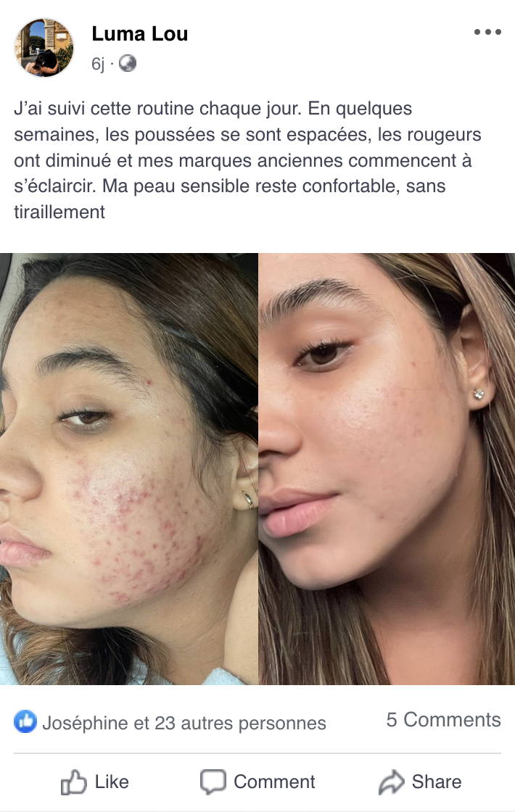Viewport: 515px width, 812px height.
Task: Open Luma Lou's profile picture avatar
Action: coord(44,48)
